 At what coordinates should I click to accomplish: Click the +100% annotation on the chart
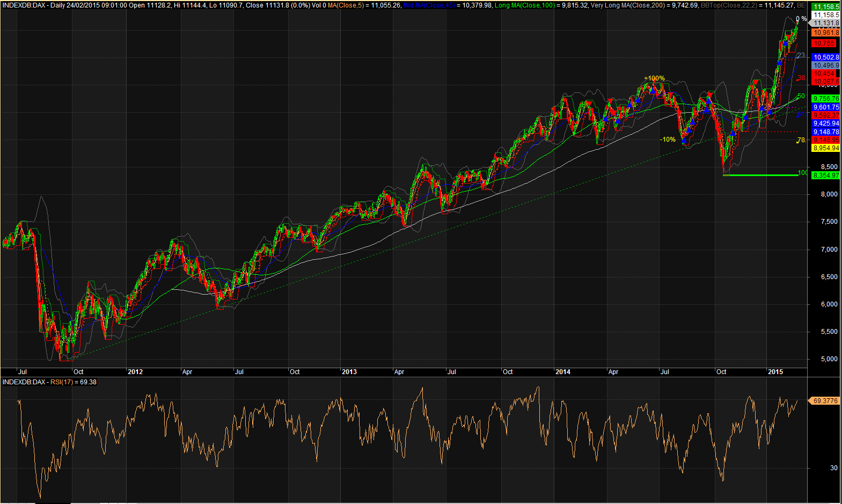[654, 78]
